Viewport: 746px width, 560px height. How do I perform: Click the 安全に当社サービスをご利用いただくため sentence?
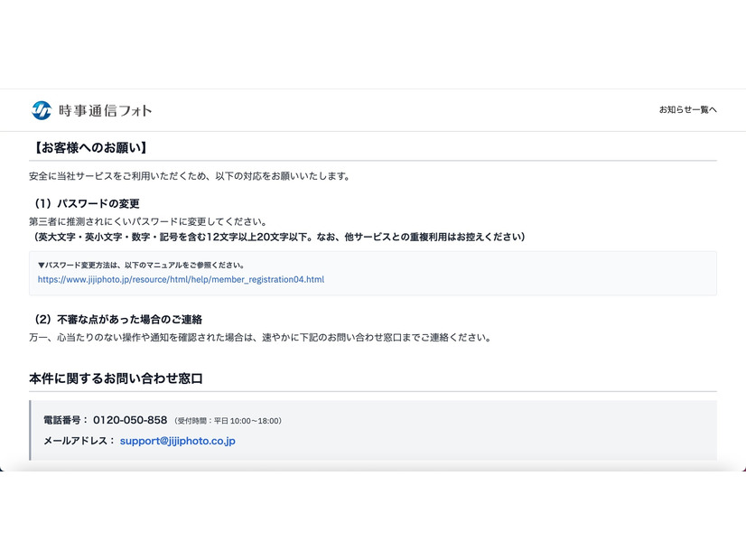point(190,176)
